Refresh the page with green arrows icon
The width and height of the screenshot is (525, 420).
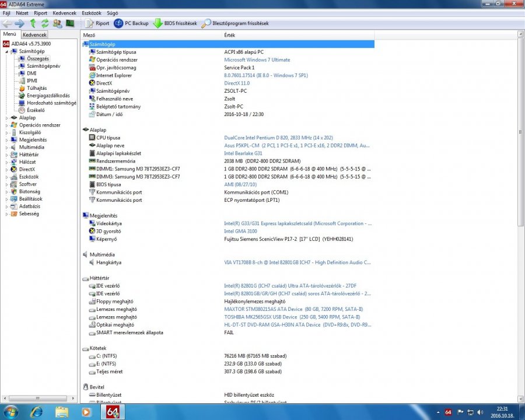(45, 23)
